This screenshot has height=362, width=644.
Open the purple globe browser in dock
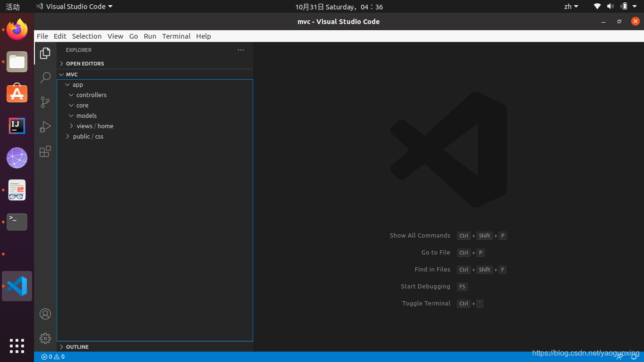(17, 158)
